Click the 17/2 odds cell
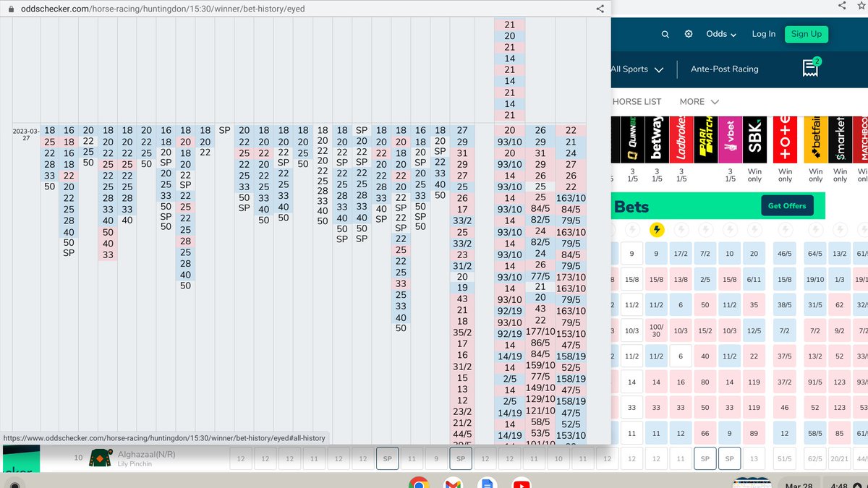 coord(681,254)
